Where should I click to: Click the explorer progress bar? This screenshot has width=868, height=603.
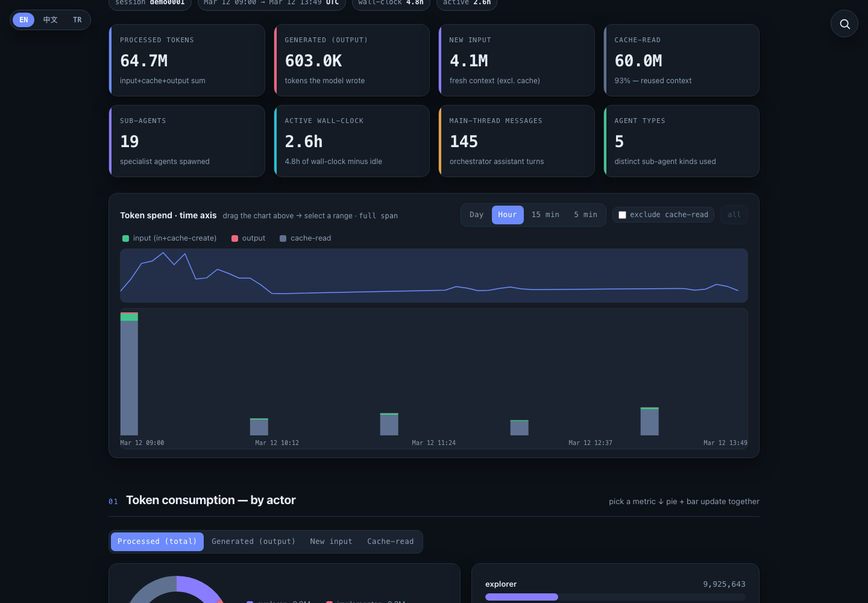[x=615, y=597]
